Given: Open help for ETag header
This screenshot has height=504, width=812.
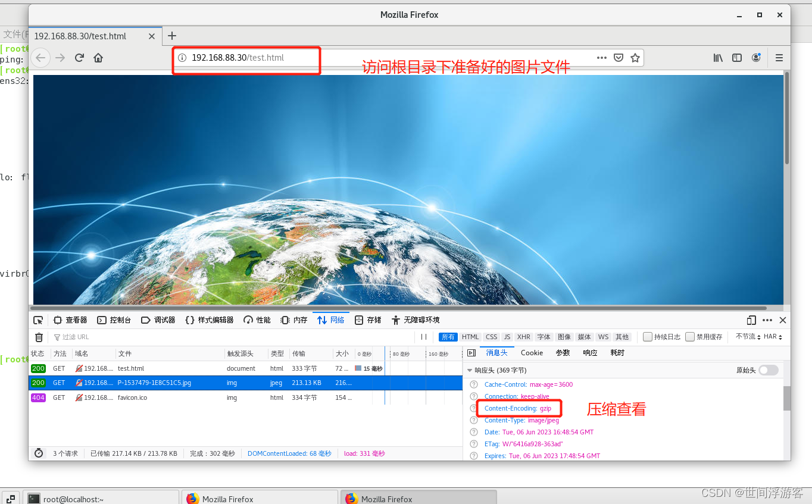Looking at the screenshot, I should [474, 444].
